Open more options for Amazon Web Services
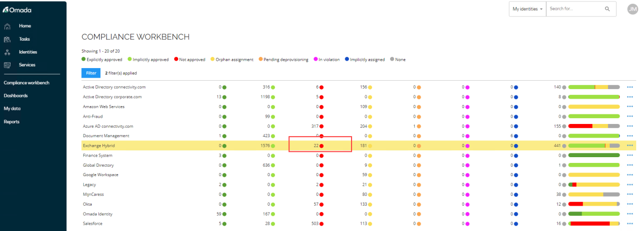Screen dimensions: 644x231 pyautogui.click(x=630, y=107)
